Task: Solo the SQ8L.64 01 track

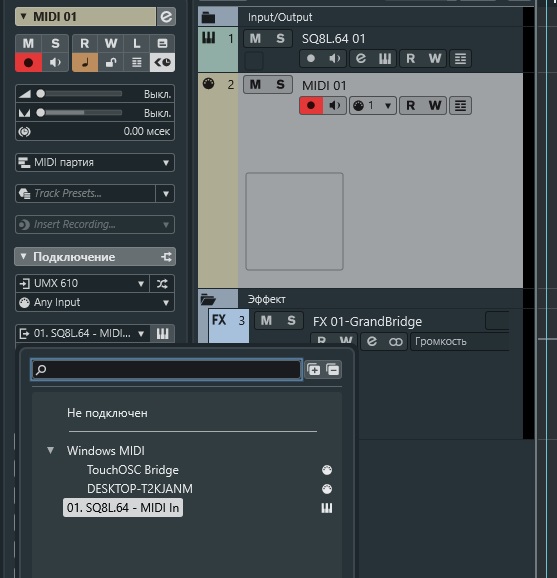Action: click(x=280, y=38)
